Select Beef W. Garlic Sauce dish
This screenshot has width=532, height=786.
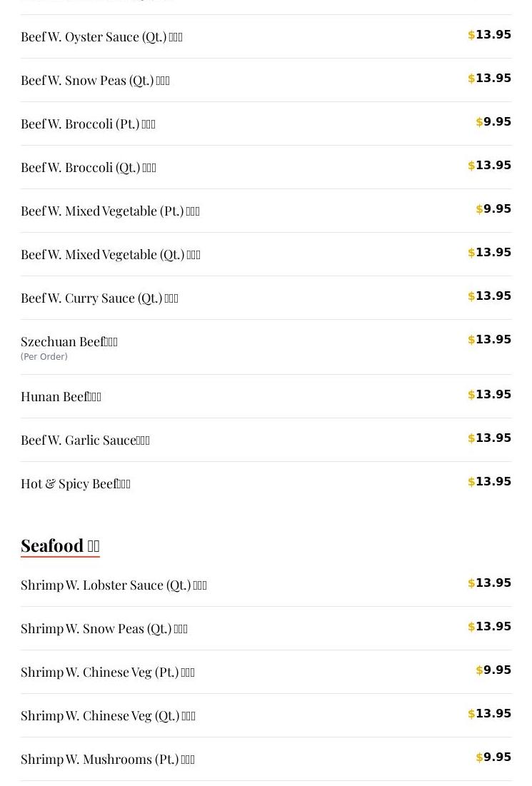85,440
